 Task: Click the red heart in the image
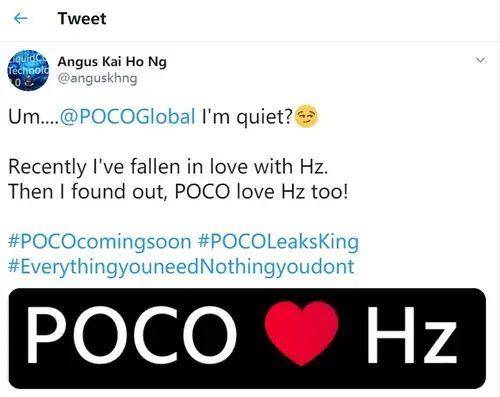pos(301,333)
